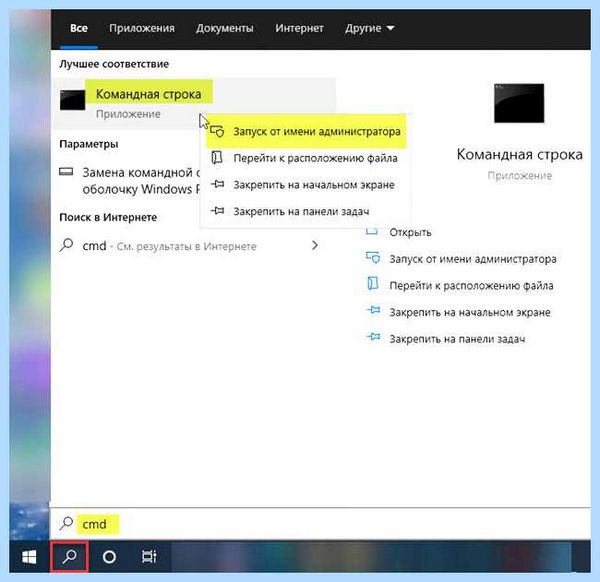
Task: Click the keyboard-like settings icon under Параметры
Action: [66, 172]
